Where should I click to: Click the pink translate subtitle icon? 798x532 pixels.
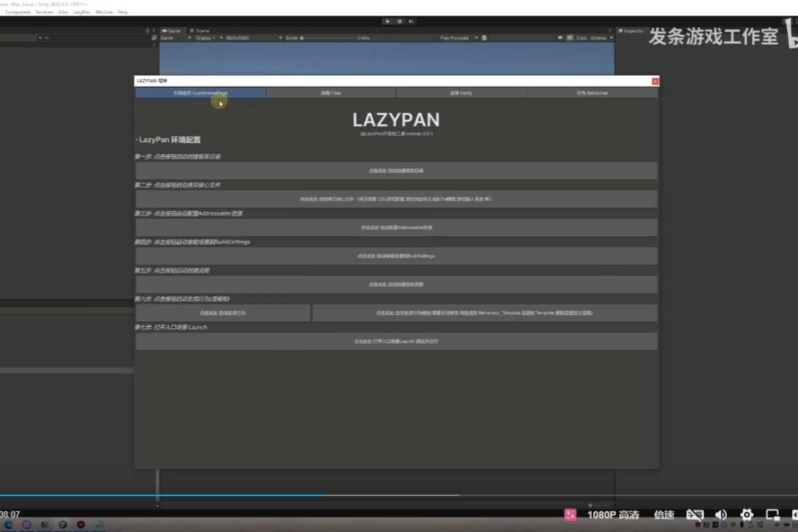(x=570, y=515)
